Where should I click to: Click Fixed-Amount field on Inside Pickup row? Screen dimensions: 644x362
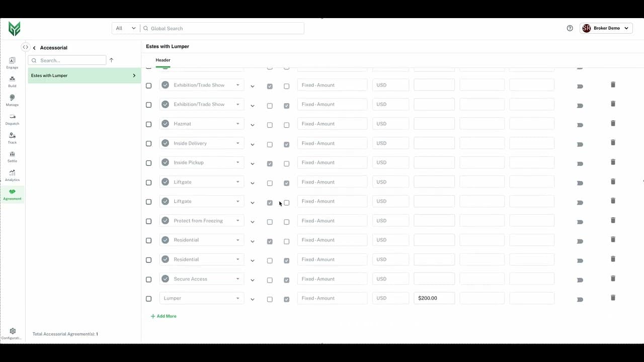pyautogui.click(x=332, y=162)
